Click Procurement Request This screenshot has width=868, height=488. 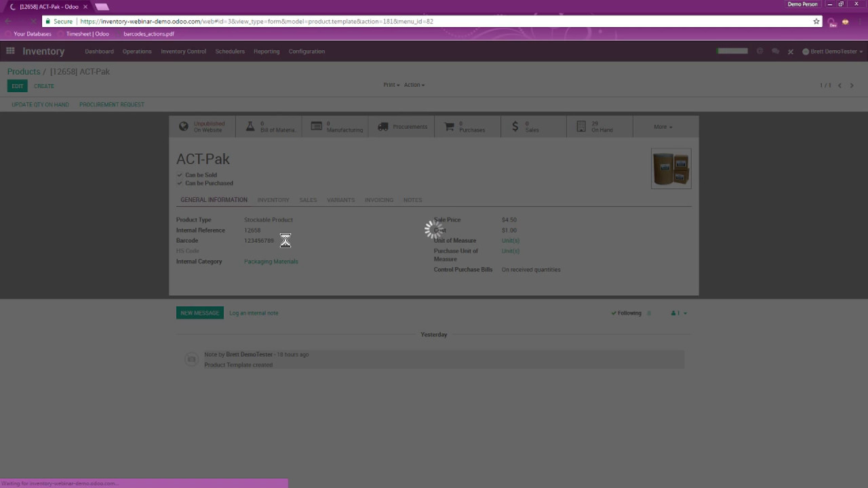tap(112, 104)
